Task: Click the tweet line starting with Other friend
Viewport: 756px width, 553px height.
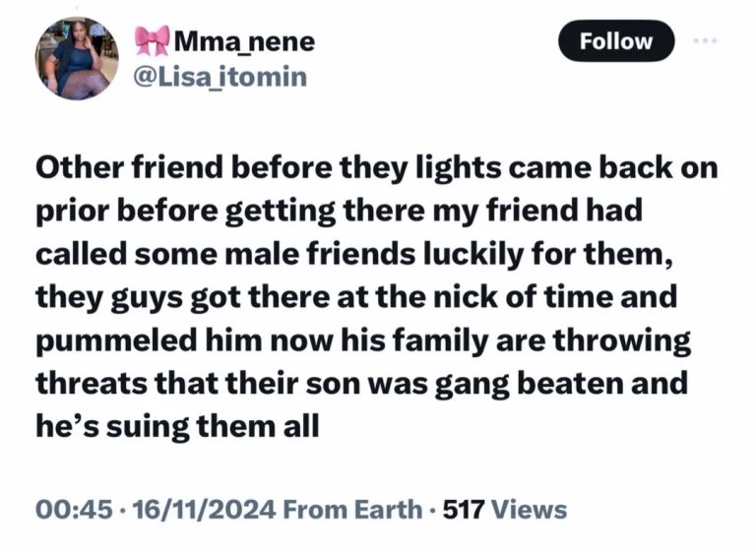Action: coord(377,168)
